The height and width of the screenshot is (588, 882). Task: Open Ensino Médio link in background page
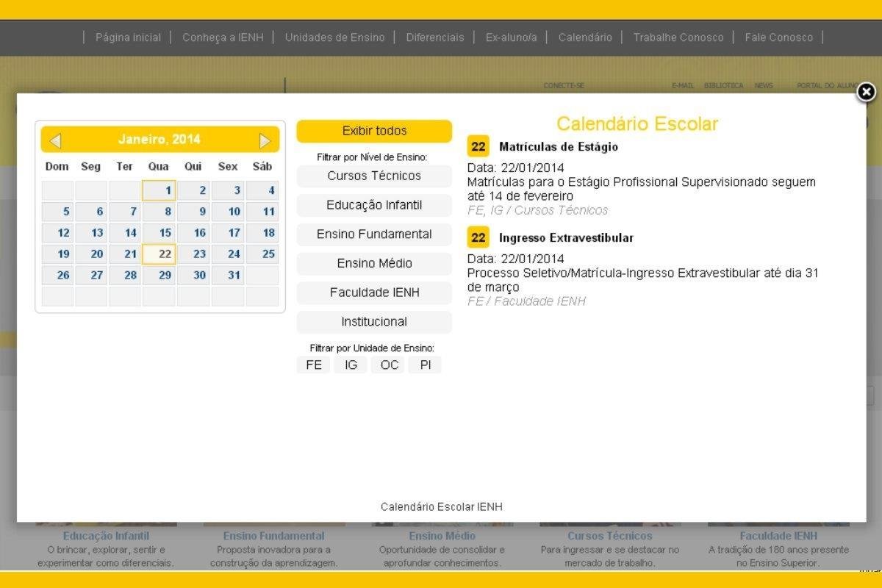pyautogui.click(x=442, y=536)
